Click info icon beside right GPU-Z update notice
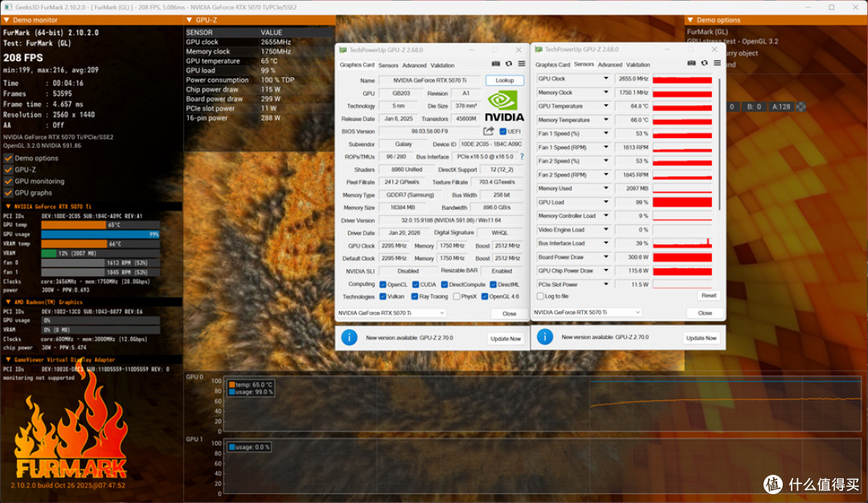Image resolution: width=868 pixels, height=503 pixels. pyautogui.click(x=545, y=337)
